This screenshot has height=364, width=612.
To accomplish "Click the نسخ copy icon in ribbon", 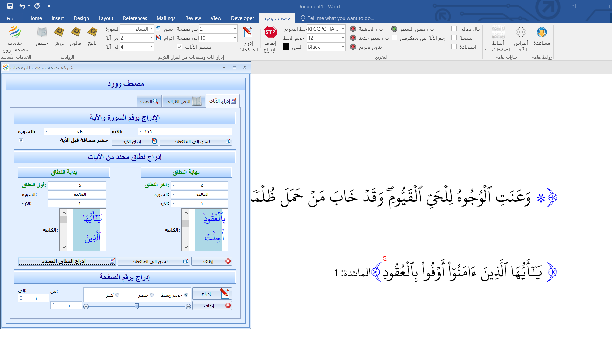I will pos(158,29).
